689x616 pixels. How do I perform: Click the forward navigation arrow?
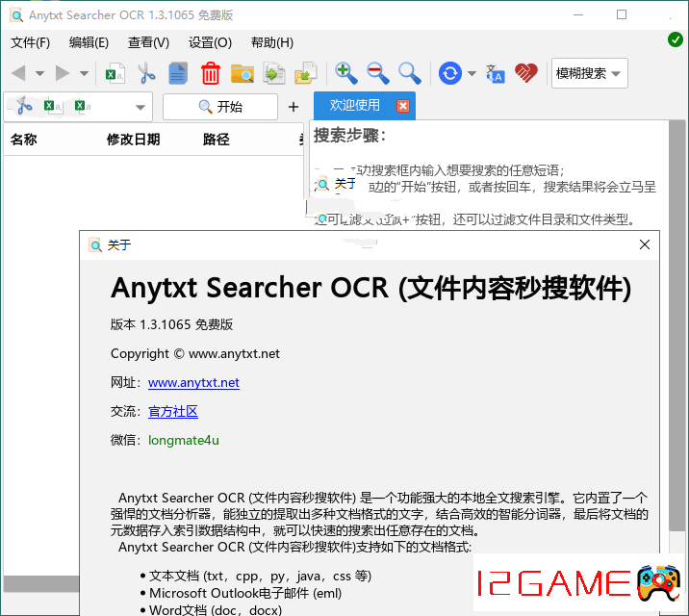[x=63, y=73]
